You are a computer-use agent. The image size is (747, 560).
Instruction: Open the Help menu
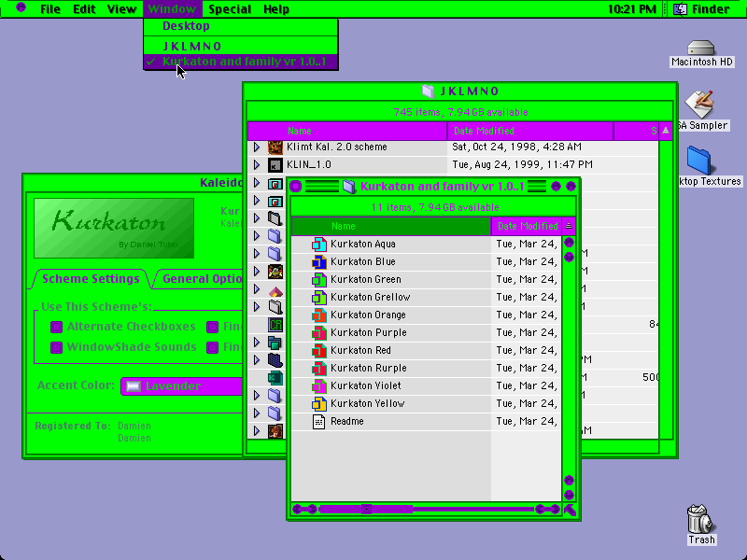tap(276, 9)
